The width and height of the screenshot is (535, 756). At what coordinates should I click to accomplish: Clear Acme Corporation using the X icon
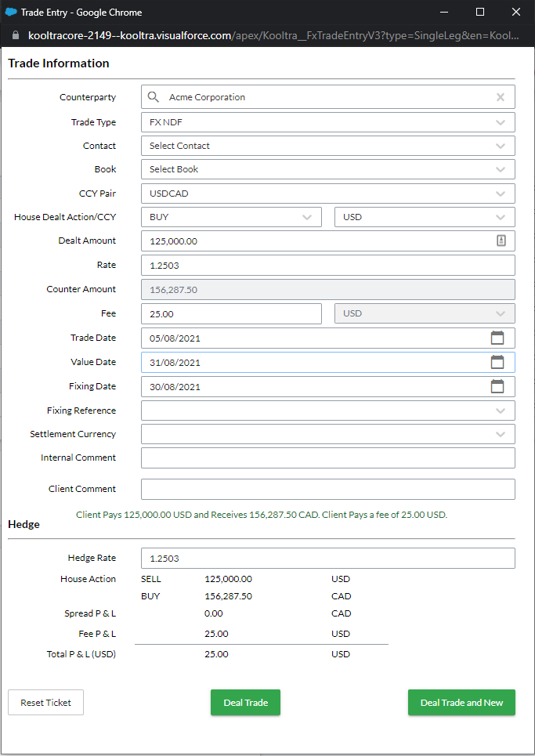pyautogui.click(x=501, y=96)
